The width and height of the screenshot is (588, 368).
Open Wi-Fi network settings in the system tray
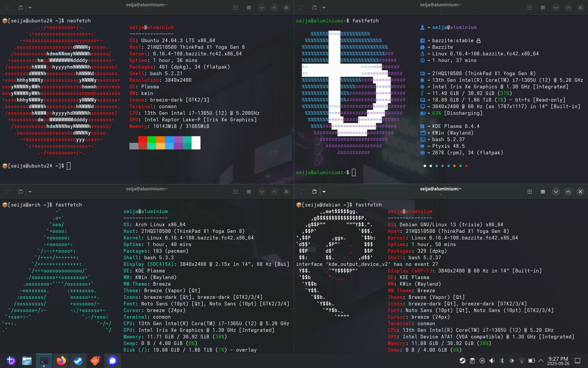pos(522,361)
